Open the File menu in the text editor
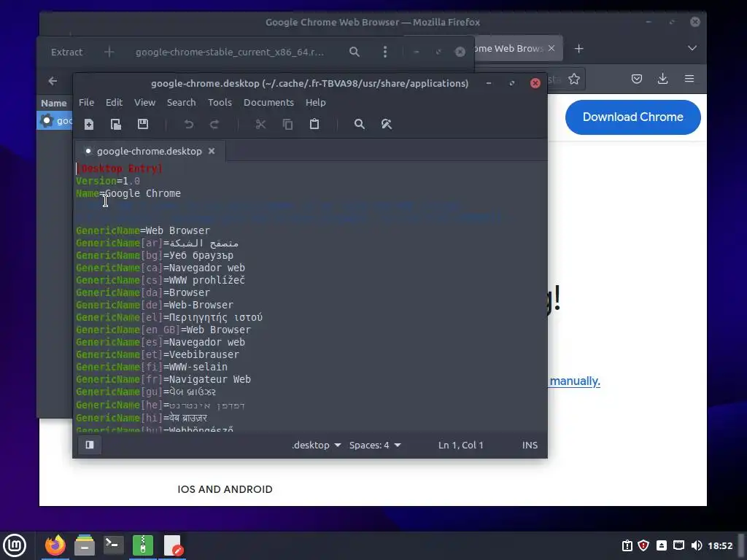 (86, 102)
